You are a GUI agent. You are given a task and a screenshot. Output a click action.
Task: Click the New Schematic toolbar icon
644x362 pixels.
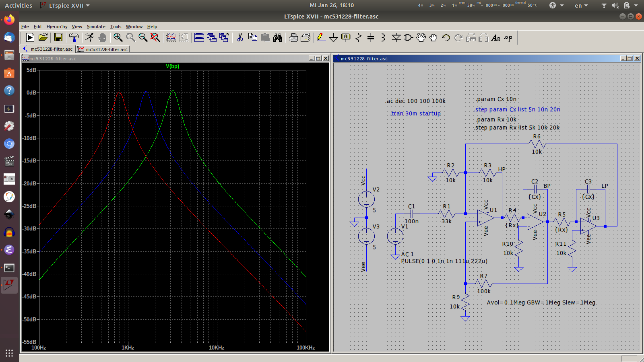tap(30, 37)
